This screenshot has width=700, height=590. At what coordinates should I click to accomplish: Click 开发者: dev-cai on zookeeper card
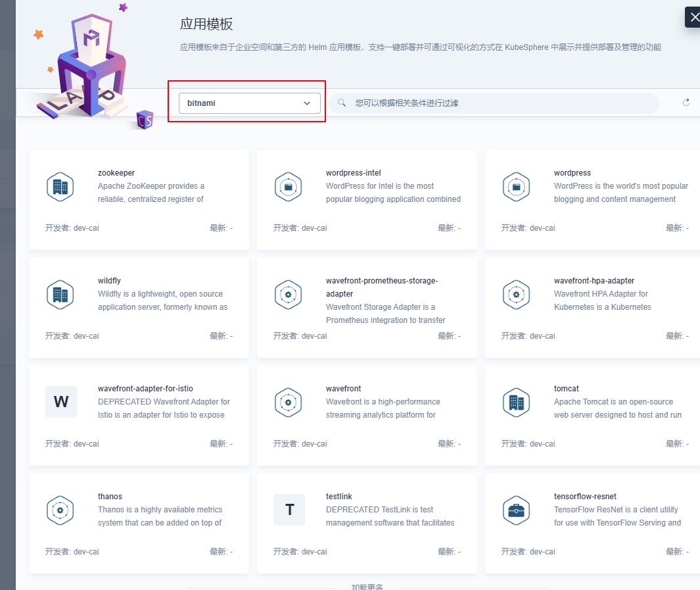click(72, 228)
